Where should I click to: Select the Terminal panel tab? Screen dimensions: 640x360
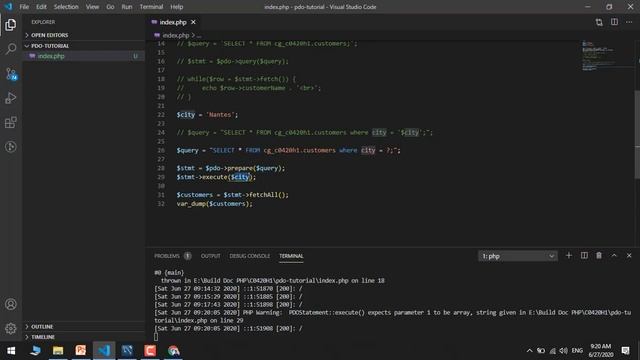[x=291, y=256]
